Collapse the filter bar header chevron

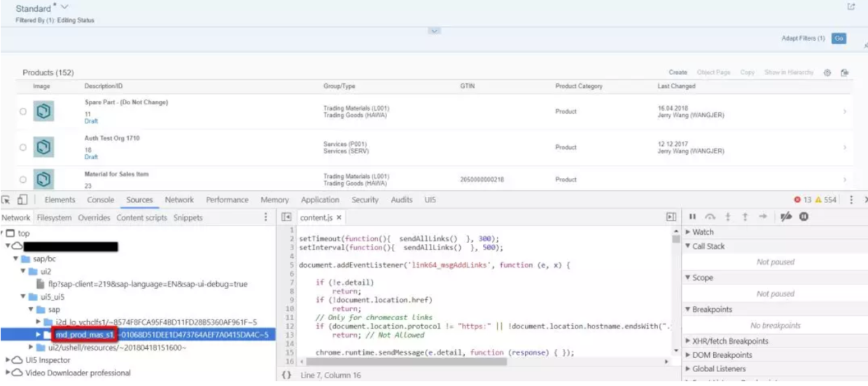click(x=434, y=30)
